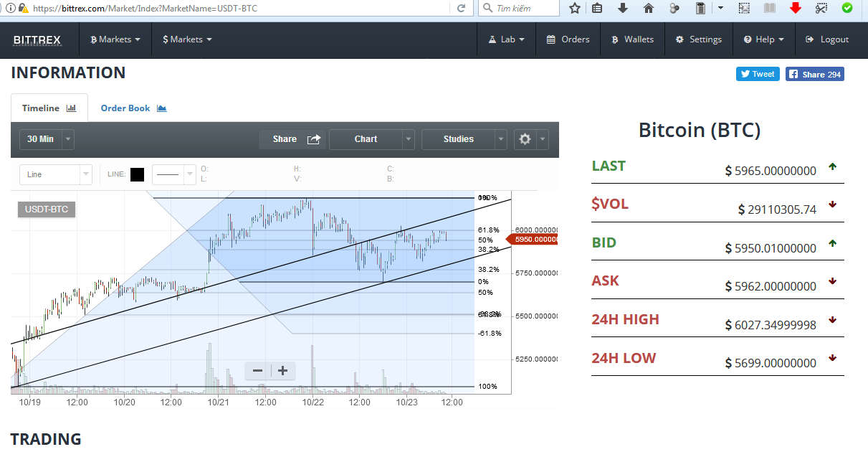Click the dashed selection capture icon
The image size is (868, 457).
pos(745,8)
